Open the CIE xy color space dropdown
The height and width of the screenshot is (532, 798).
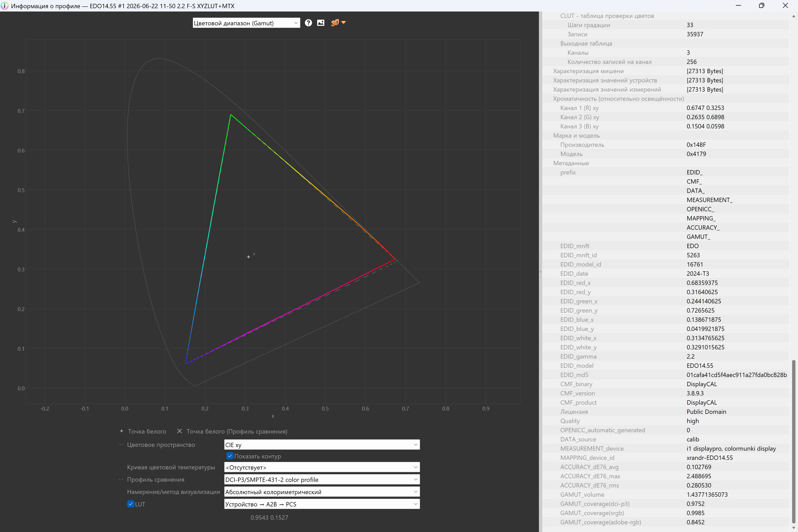(322, 445)
